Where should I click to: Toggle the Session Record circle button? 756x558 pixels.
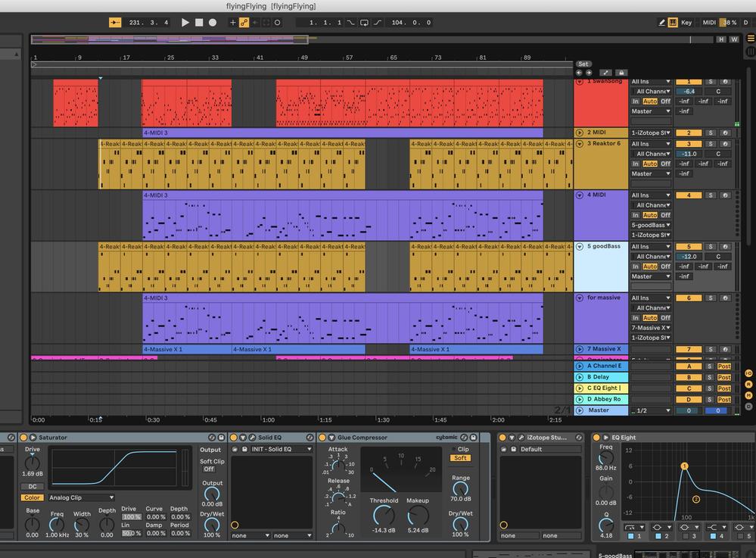pos(277,22)
